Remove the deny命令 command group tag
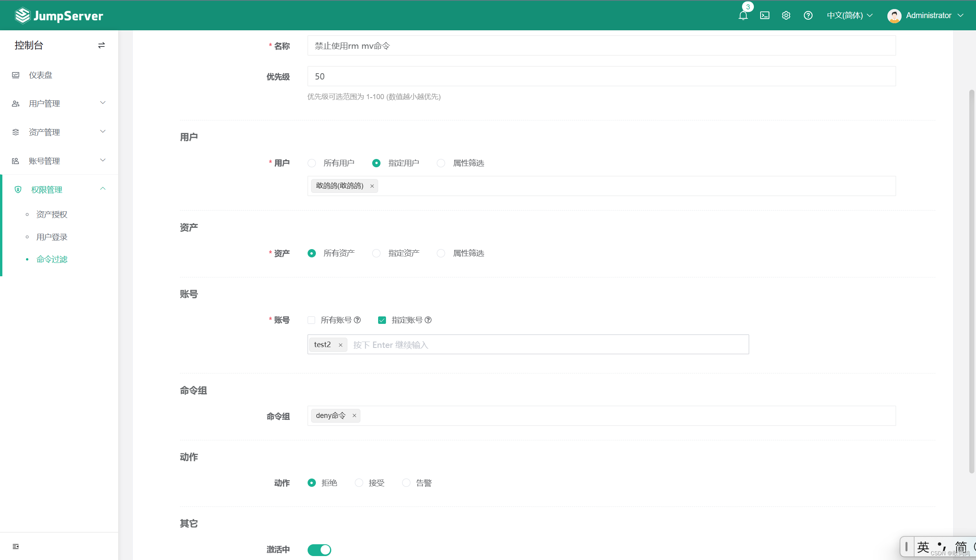This screenshot has height=560, width=976. coord(354,416)
